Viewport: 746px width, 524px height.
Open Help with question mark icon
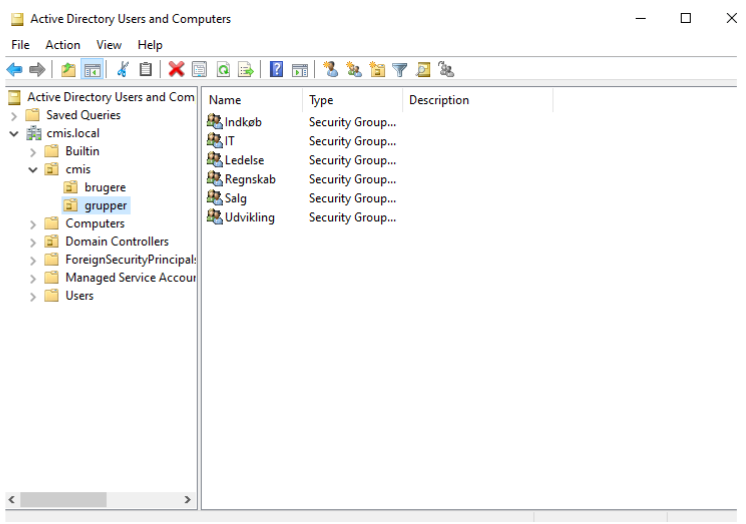click(x=276, y=69)
